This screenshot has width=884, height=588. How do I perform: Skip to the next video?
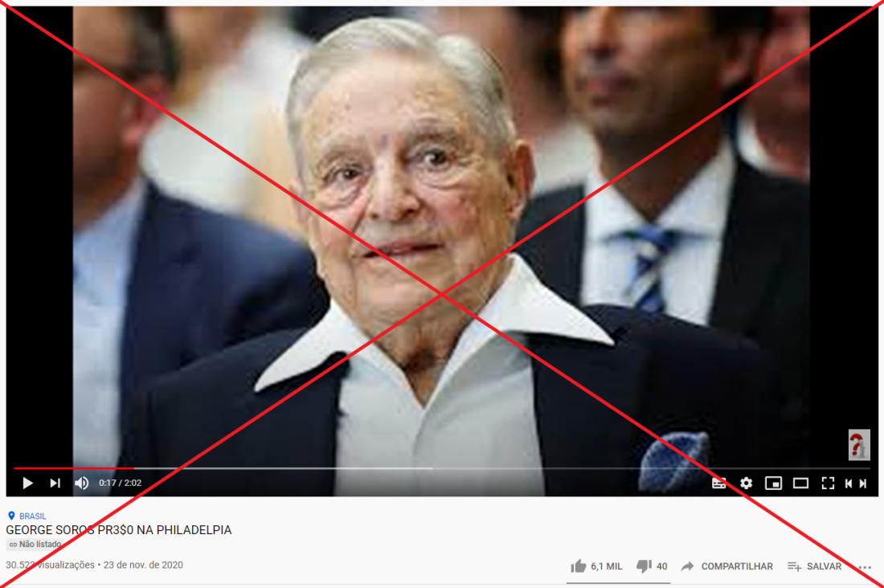coord(55,483)
